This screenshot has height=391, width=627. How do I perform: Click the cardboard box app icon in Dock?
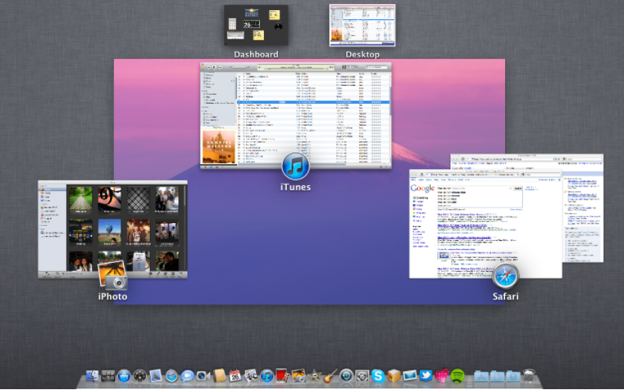(394, 376)
